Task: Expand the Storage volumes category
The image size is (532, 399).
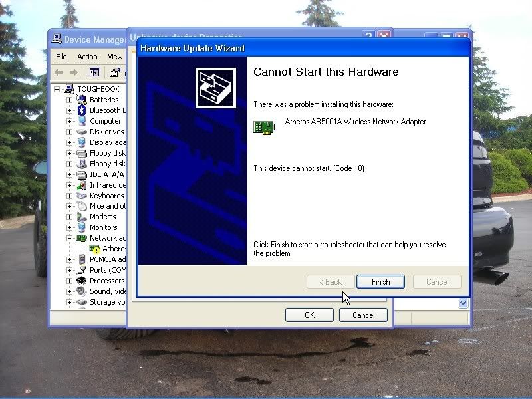Action: click(x=69, y=302)
